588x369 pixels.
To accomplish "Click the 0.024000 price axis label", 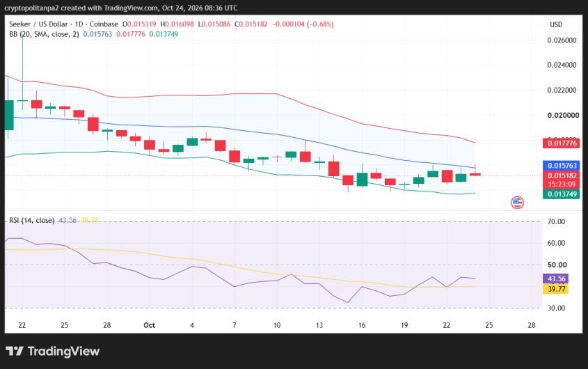I will pos(562,65).
